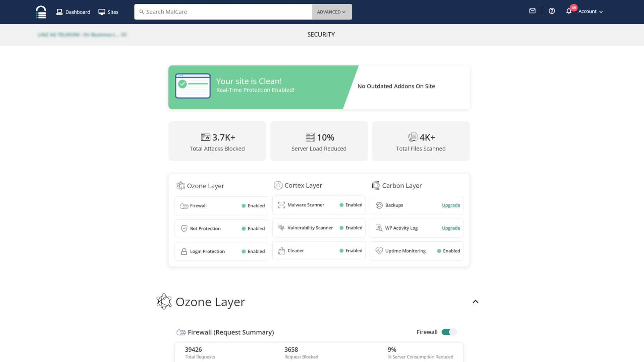Click the blurred site name breadcrumb
This screenshot has height=362, width=644.
coord(82,35)
